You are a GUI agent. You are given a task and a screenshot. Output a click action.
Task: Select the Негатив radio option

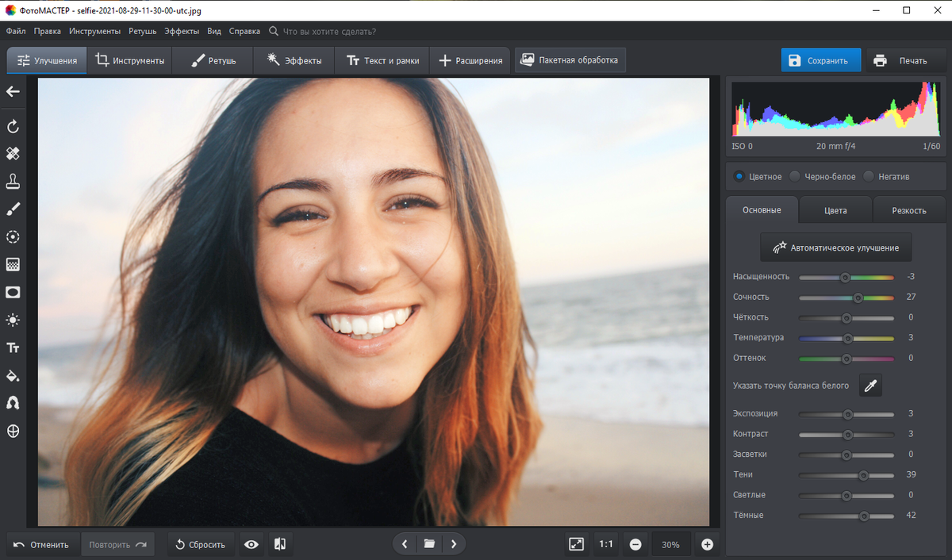[x=869, y=176]
